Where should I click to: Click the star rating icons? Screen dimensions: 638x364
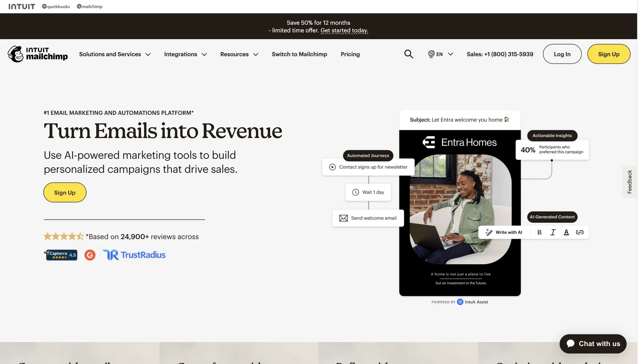coord(64,236)
